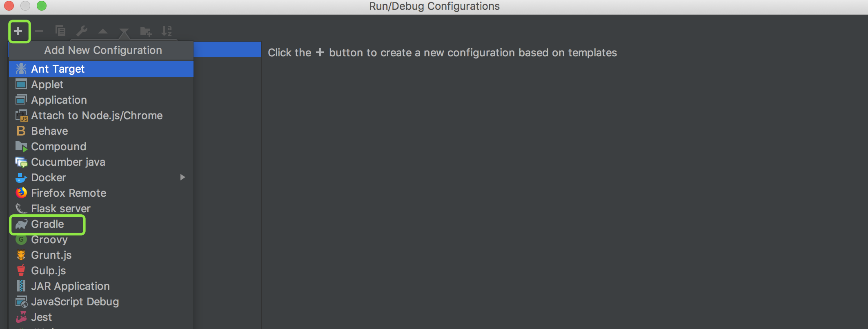
Task: Select Firefox Remote configuration
Action: click(x=69, y=193)
